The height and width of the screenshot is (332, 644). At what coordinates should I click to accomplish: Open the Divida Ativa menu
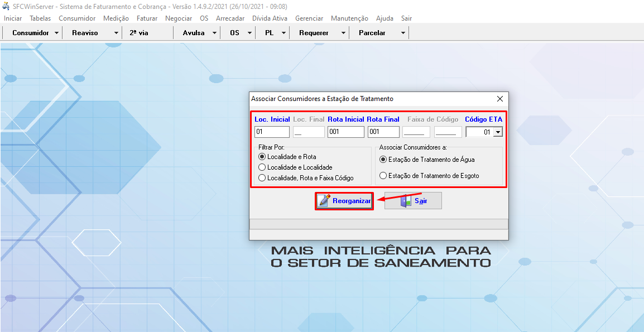(271, 18)
